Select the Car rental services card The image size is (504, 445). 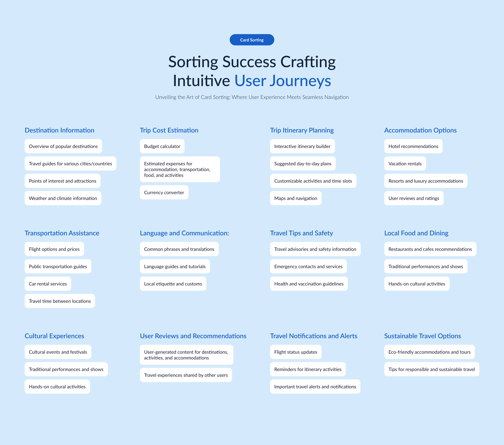(48, 284)
